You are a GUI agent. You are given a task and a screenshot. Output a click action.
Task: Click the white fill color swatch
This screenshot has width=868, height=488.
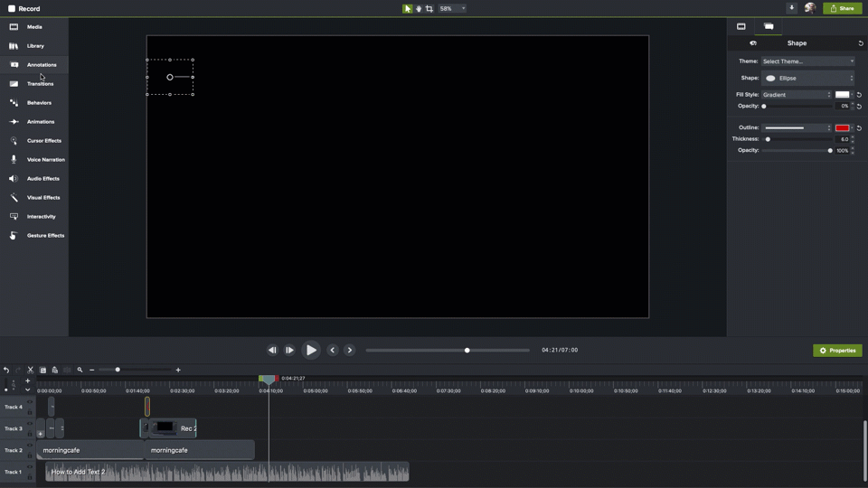point(842,95)
